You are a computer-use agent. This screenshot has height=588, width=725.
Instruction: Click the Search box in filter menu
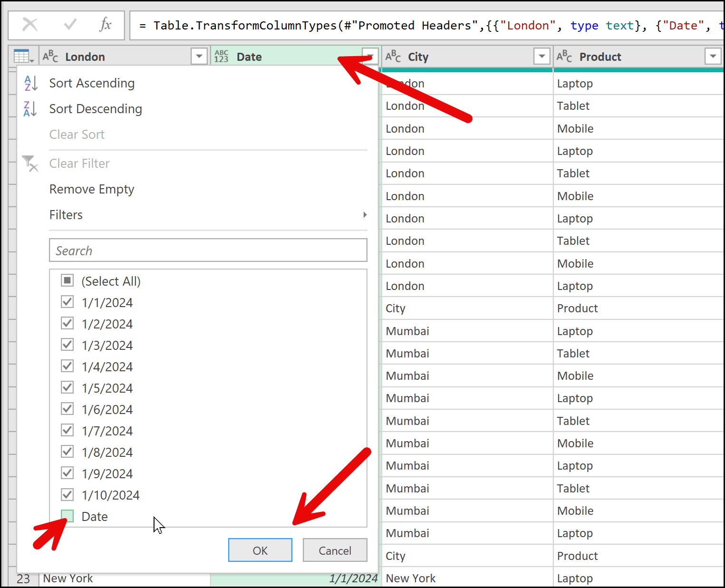click(208, 251)
